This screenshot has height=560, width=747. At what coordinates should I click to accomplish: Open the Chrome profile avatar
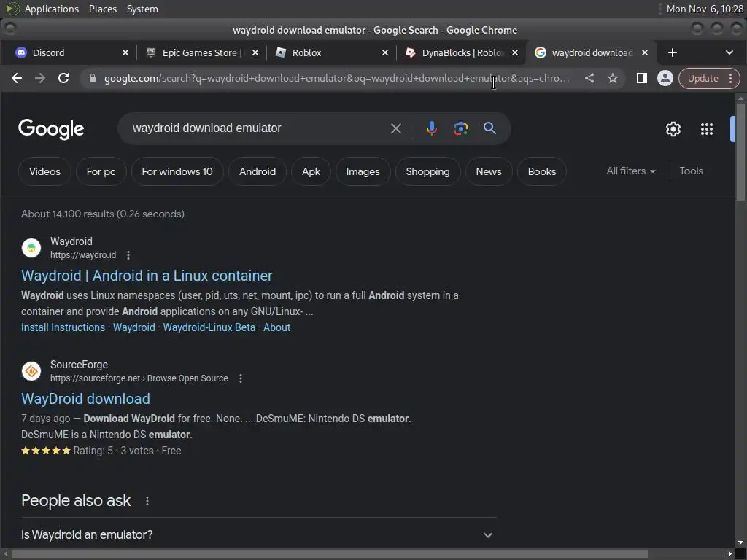[665, 78]
